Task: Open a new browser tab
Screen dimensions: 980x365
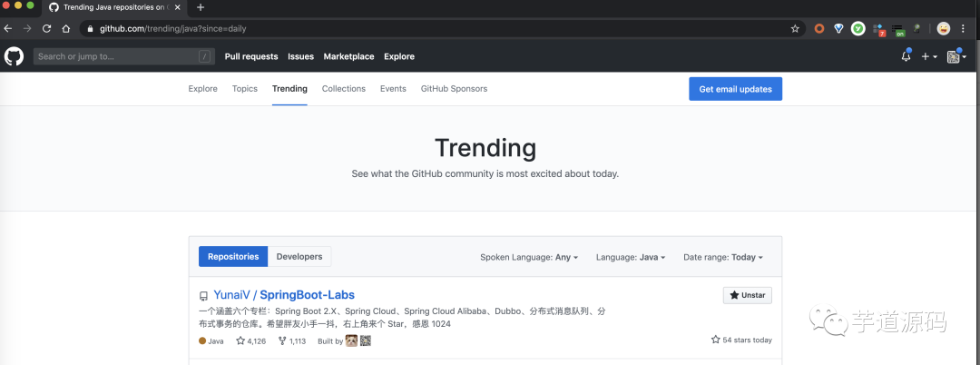Action: click(x=200, y=7)
